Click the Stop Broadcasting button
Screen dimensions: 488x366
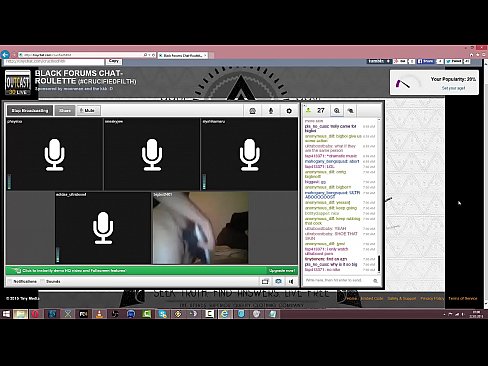click(30, 110)
